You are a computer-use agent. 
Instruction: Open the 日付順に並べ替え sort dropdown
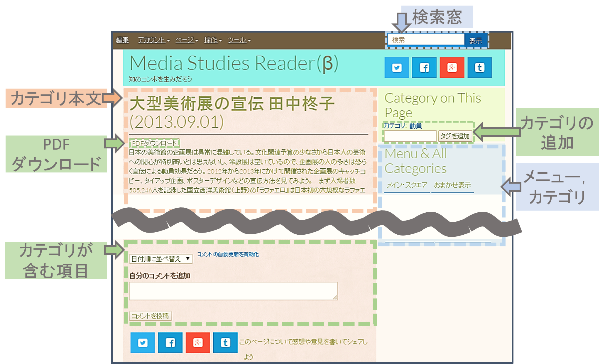click(161, 259)
